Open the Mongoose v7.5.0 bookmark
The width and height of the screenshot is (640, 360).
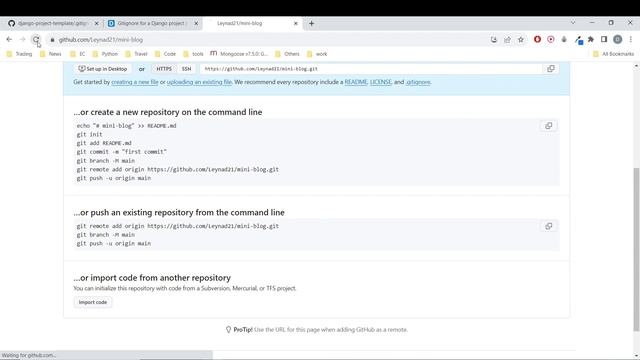[239, 54]
